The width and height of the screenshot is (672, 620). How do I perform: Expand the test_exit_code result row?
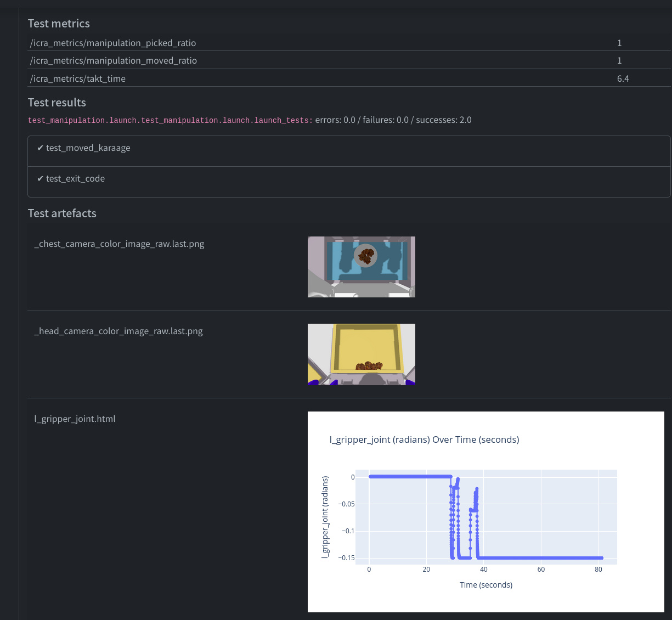coord(75,179)
